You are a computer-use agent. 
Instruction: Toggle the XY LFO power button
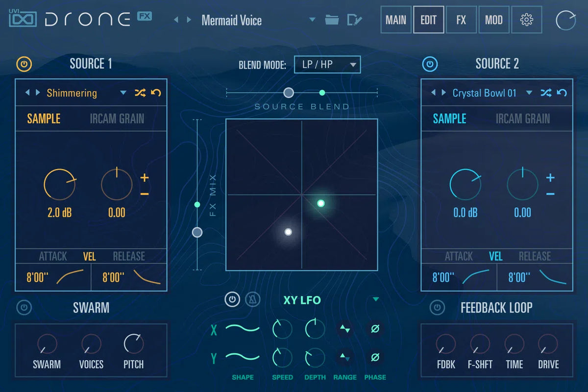pos(232,299)
